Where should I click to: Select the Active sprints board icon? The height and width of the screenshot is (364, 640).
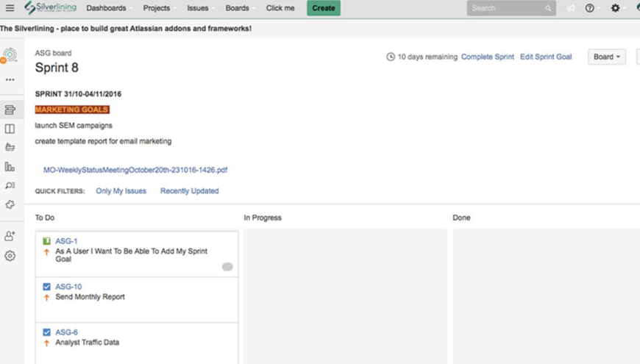(10, 129)
